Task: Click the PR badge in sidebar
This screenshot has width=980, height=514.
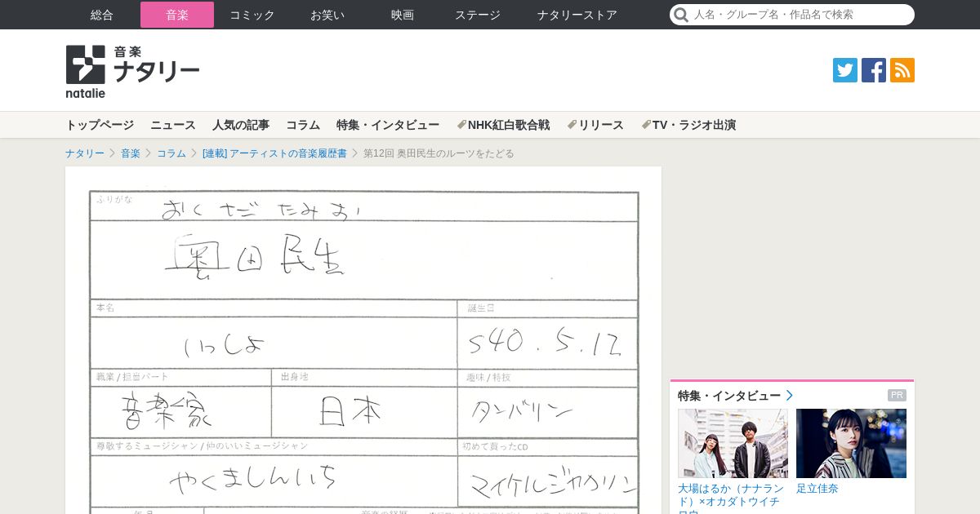Action: [x=897, y=396]
